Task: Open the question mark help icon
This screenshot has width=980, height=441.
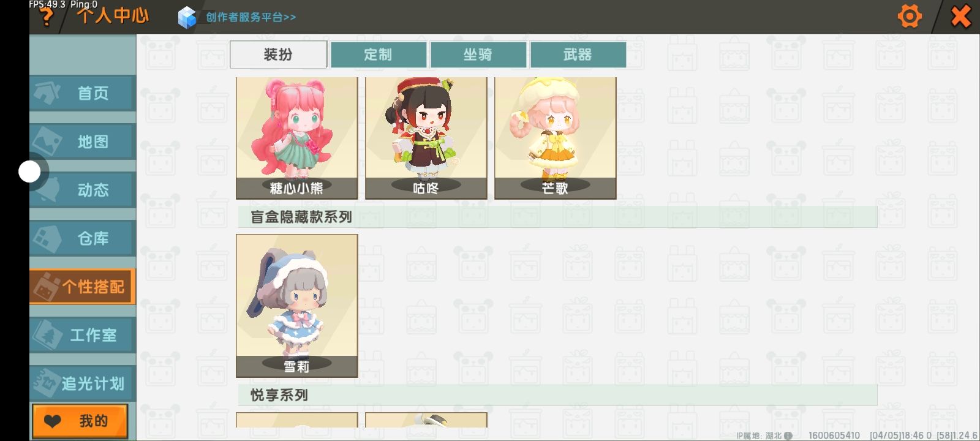Action: click(47, 18)
